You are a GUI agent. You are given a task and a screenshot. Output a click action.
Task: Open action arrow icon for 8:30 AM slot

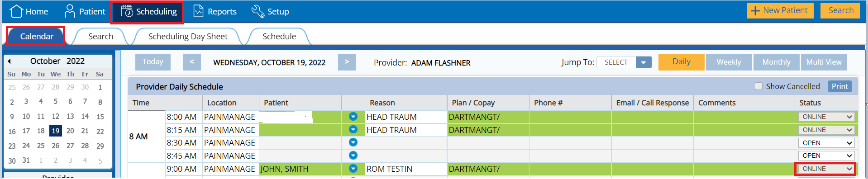pyautogui.click(x=353, y=142)
